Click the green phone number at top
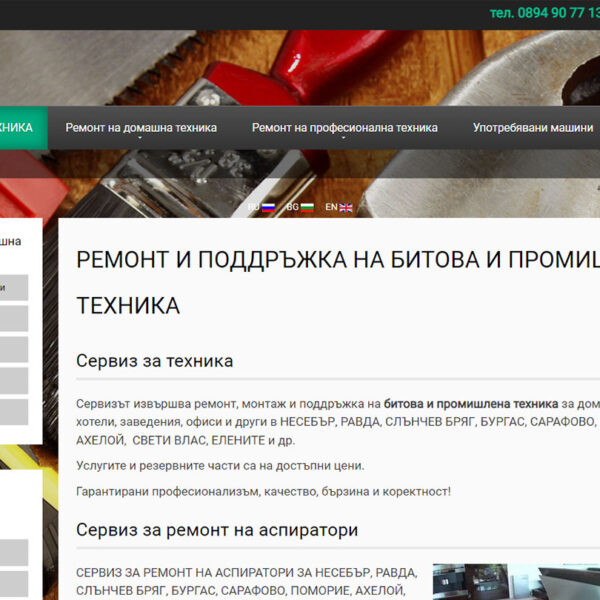This screenshot has width=600, height=600. (x=544, y=14)
